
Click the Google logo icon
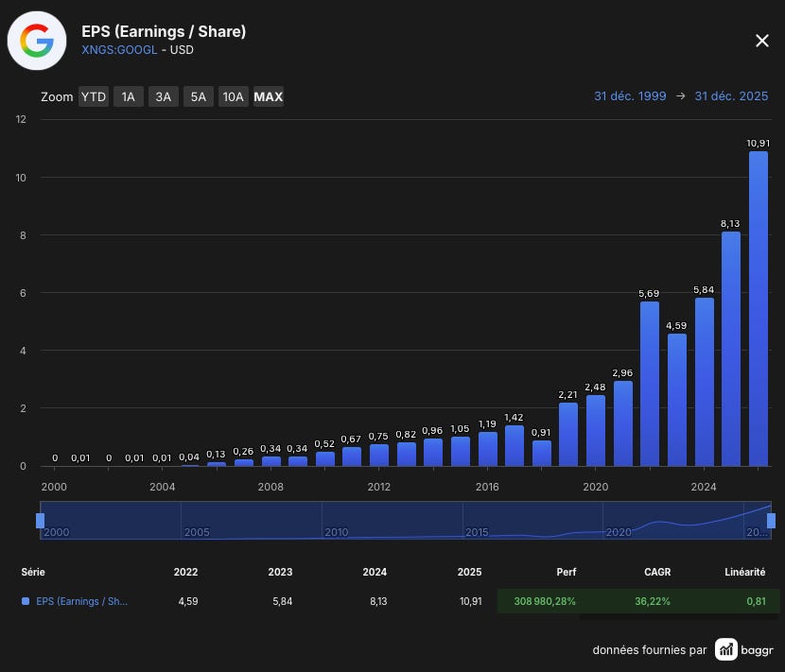point(37,41)
